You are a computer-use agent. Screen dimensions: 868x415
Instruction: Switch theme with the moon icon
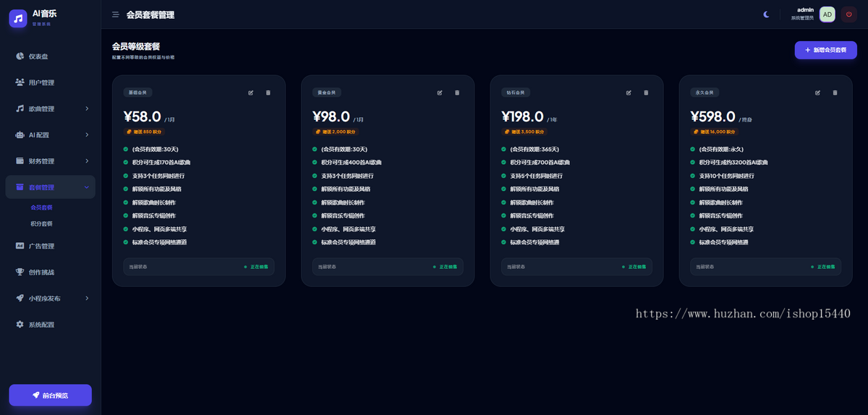click(767, 14)
